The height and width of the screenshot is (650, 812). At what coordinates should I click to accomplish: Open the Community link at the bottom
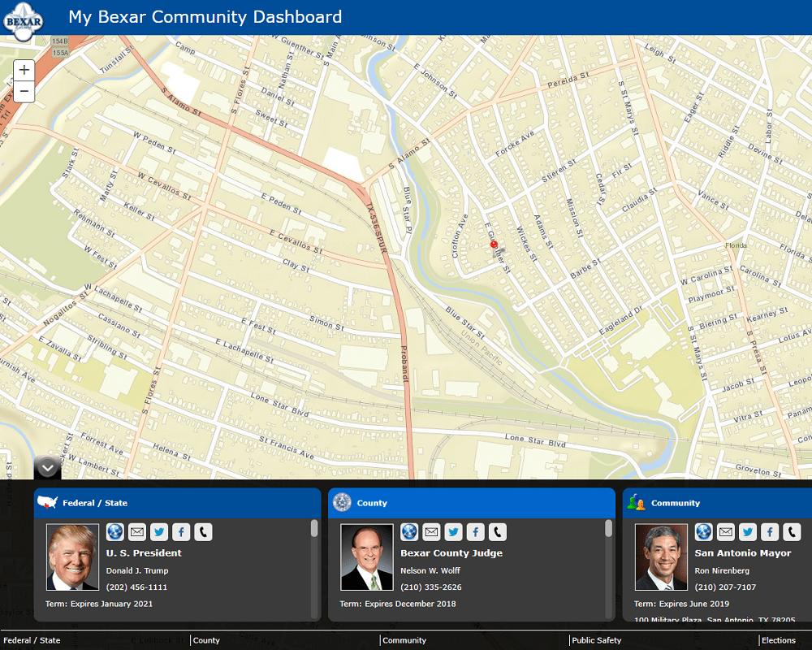pyautogui.click(x=404, y=640)
